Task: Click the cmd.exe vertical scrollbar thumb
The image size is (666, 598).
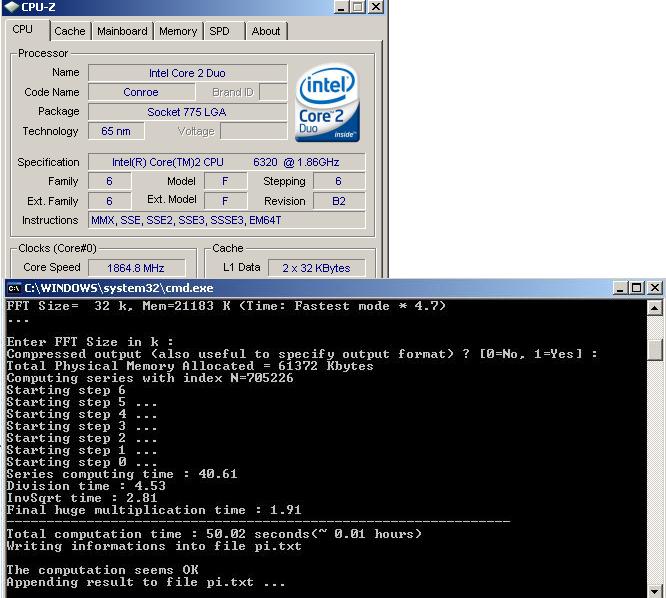Action: pyautogui.click(x=655, y=350)
